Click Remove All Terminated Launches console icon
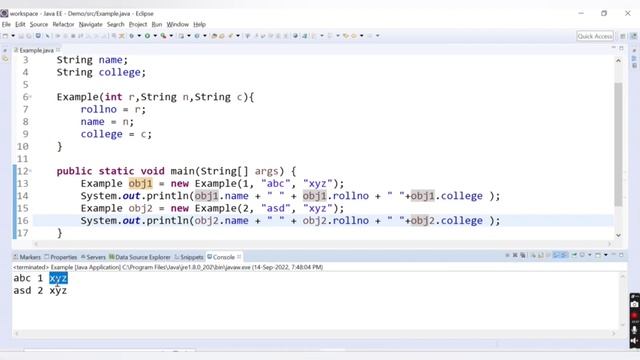The image size is (640, 360). (x=523, y=255)
